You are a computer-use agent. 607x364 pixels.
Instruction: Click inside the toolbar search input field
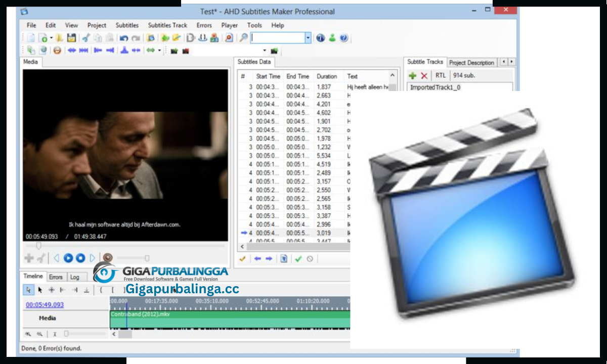(277, 38)
